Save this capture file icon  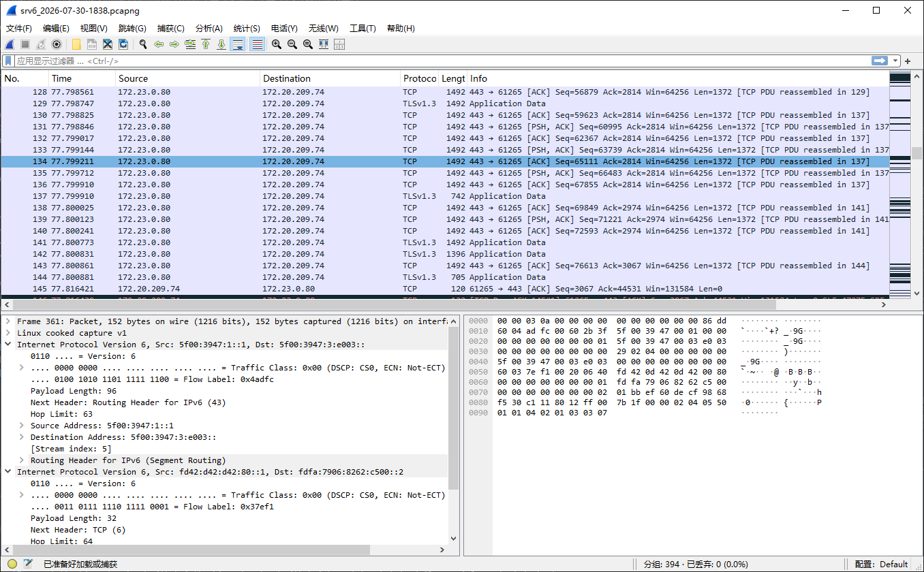pos(92,44)
